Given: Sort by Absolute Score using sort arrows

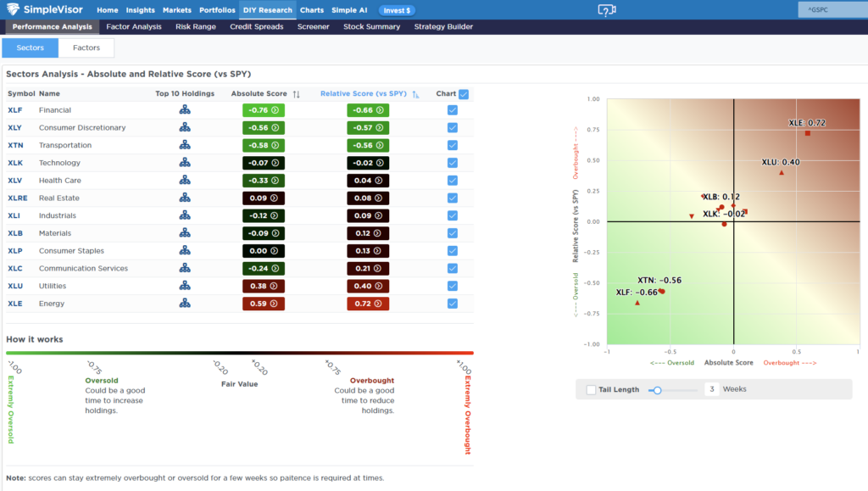Looking at the screenshot, I should [296, 93].
